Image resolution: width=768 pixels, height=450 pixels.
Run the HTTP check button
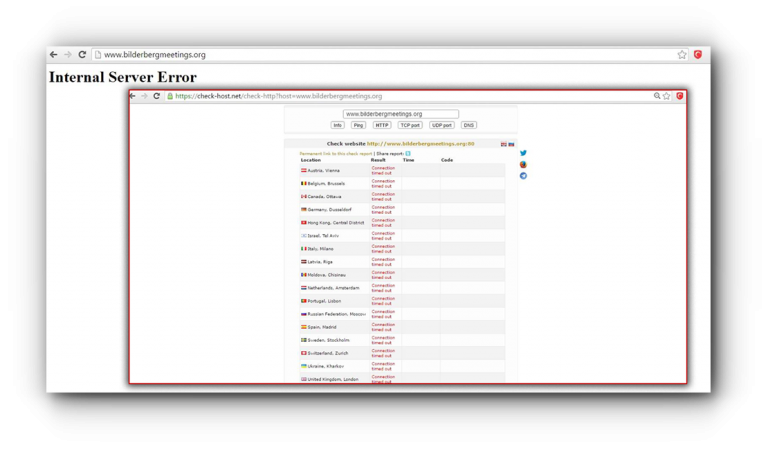point(382,125)
